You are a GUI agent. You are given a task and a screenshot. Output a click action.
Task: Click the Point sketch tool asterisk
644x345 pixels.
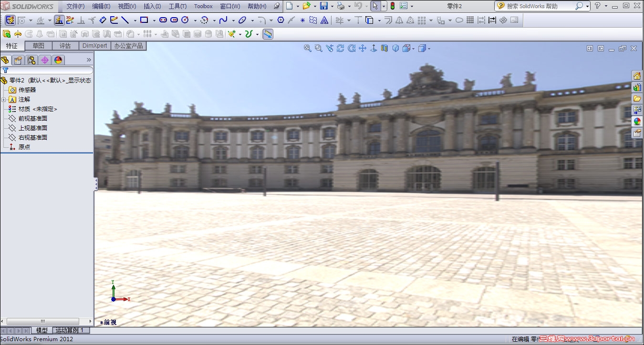[x=302, y=20]
